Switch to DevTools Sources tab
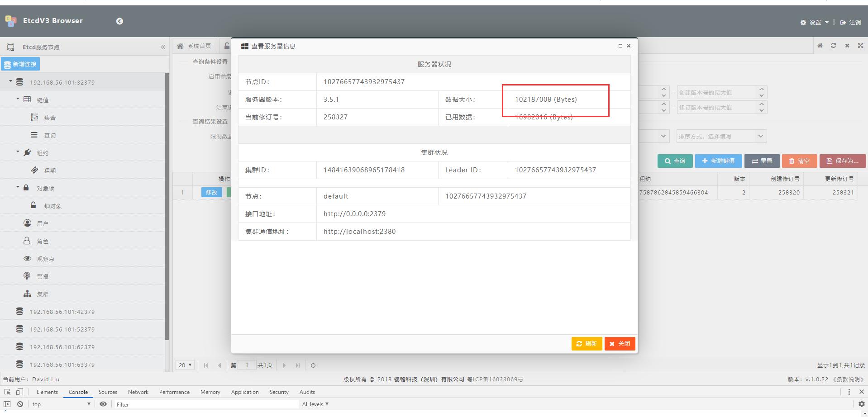Image resolution: width=868 pixels, height=417 pixels. (108, 392)
